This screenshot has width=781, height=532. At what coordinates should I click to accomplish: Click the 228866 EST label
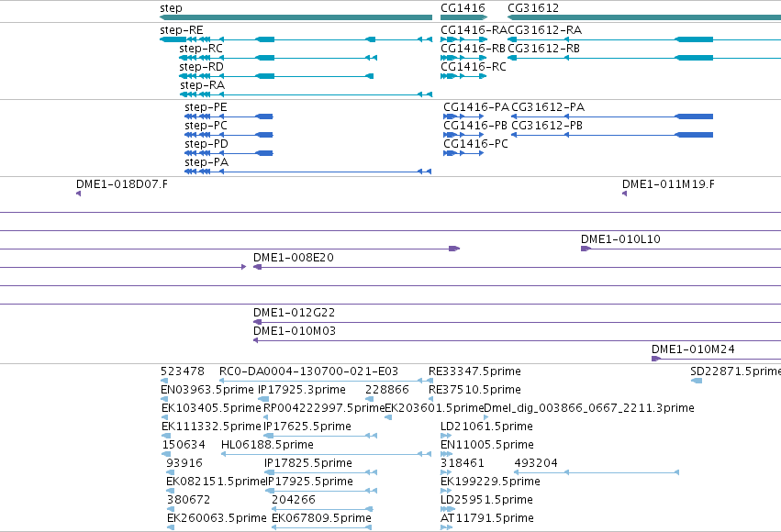[387, 390]
